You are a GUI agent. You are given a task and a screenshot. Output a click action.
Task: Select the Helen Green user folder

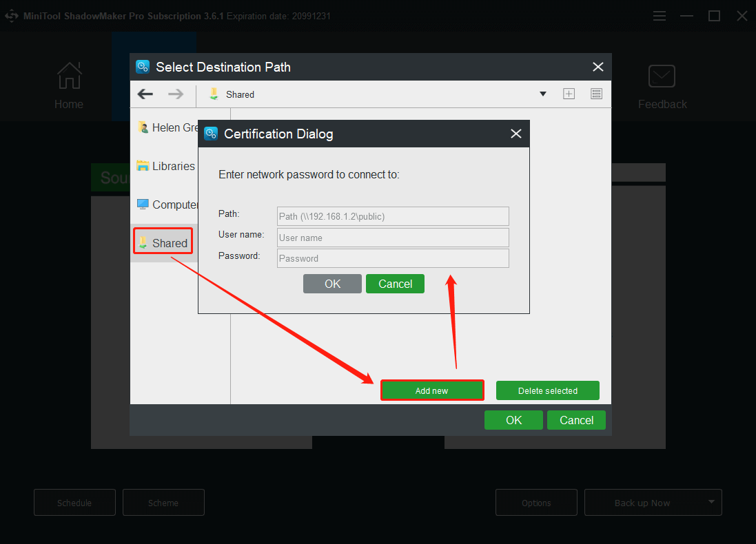pos(167,127)
